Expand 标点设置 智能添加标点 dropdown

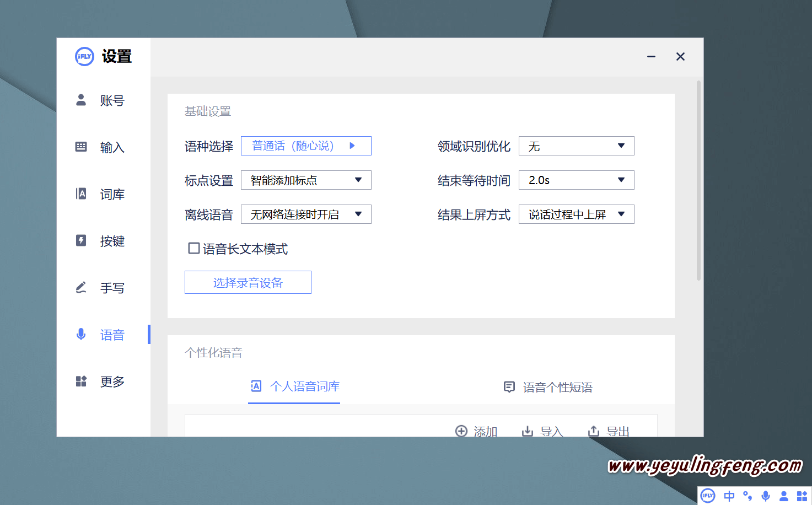pos(306,180)
